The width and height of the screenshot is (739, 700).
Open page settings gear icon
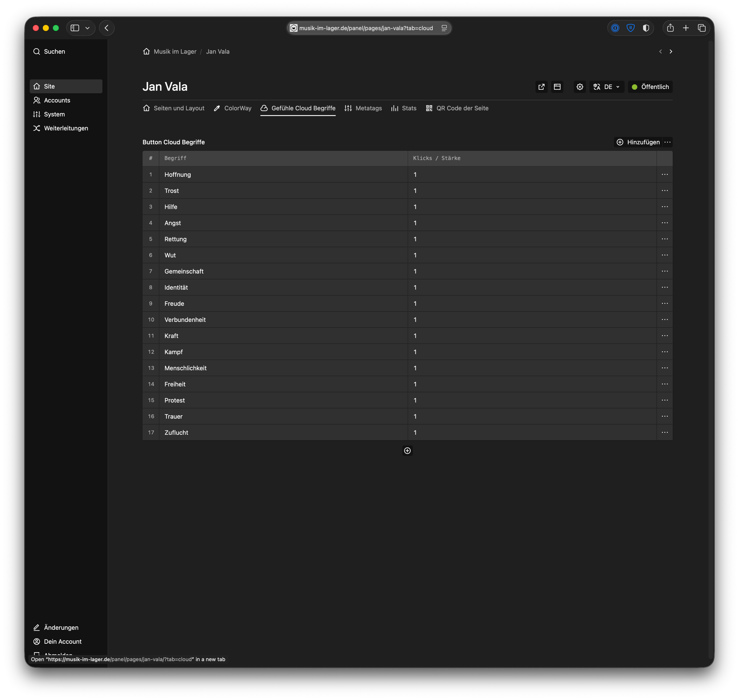[579, 87]
